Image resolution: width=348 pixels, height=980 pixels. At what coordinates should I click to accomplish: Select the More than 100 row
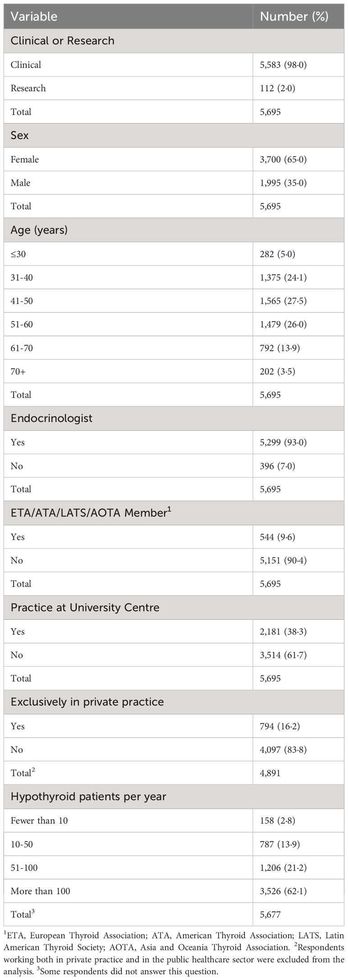click(x=174, y=891)
